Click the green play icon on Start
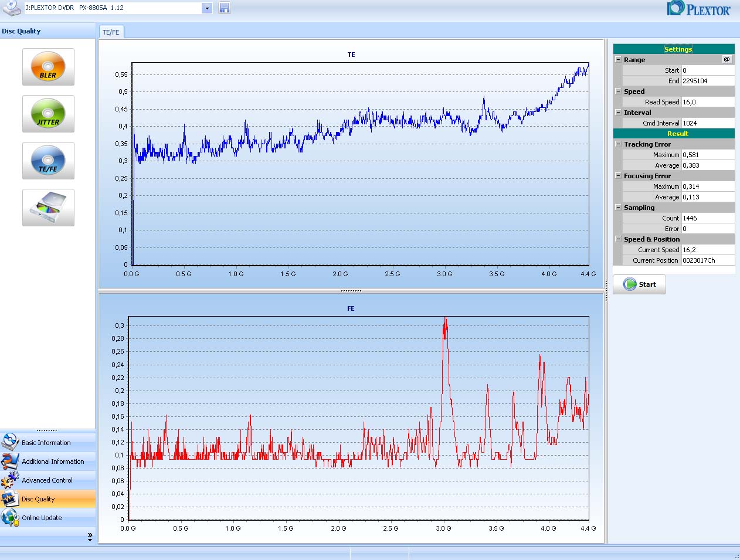This screenshot has width=740, height=560. pos(630,284)
